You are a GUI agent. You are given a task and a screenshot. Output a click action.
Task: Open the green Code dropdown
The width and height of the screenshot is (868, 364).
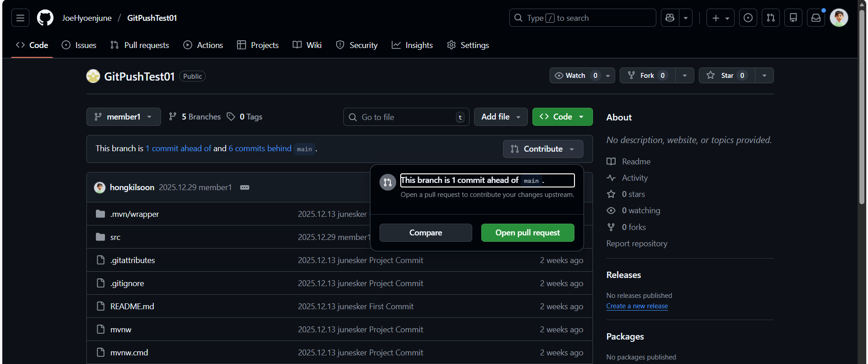(x=562, y=117)
